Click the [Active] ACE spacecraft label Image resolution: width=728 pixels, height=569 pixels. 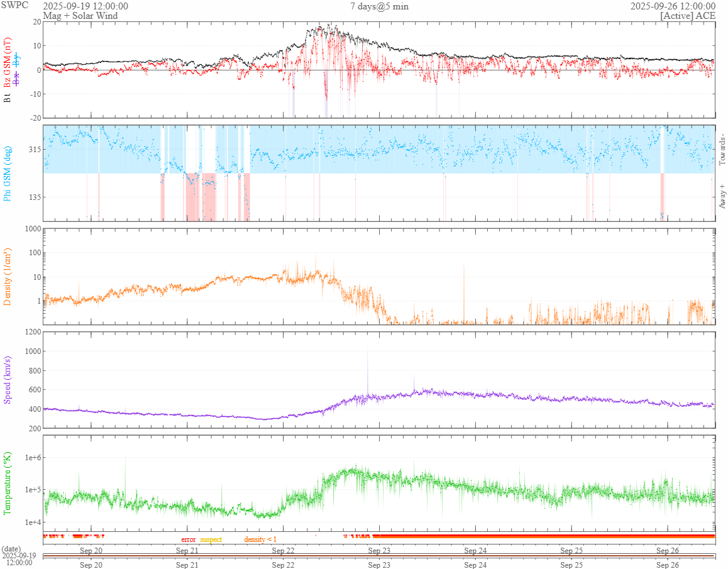[x=688, y=15]
